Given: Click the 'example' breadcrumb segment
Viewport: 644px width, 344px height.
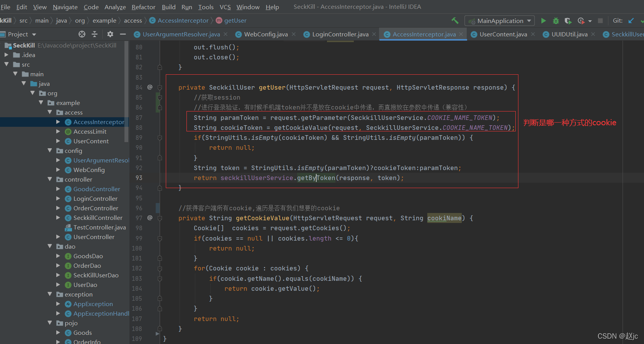Looking at the screenshot, I should click(x=104, y=21).
